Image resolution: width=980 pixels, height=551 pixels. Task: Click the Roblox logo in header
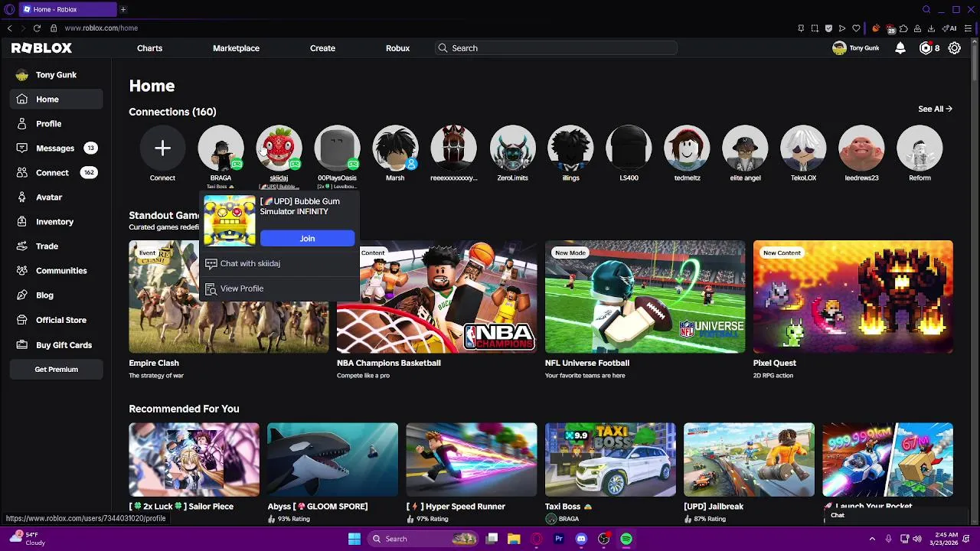point(41,48)
